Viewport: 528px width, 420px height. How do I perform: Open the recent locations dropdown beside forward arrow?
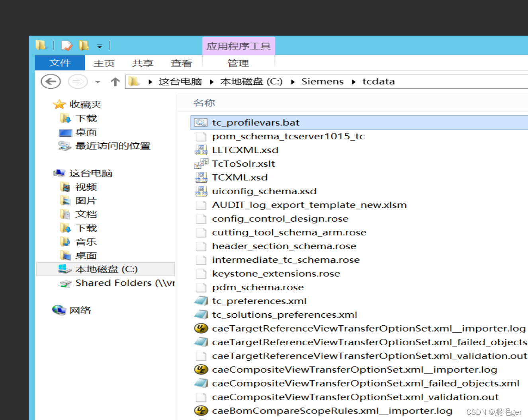(x=98, y=81)
